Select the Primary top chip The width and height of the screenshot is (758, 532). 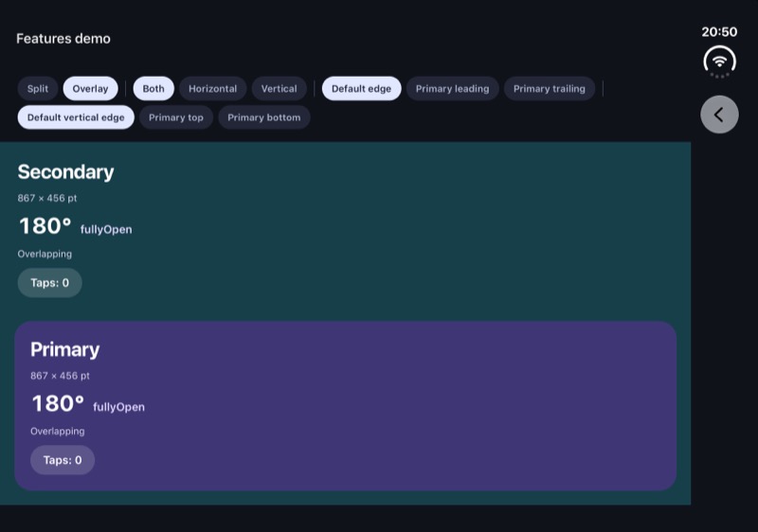click(x=176, y=117)
